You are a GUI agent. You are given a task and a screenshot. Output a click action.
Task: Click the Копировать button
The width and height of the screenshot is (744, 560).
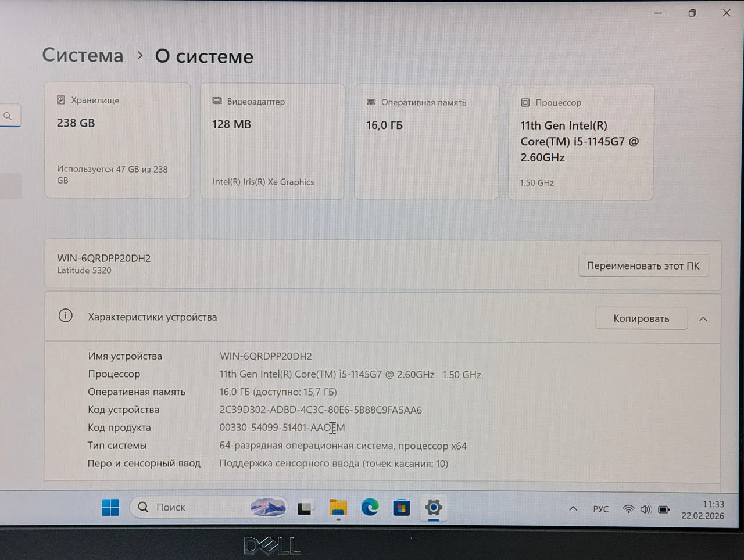coord(641,318)
